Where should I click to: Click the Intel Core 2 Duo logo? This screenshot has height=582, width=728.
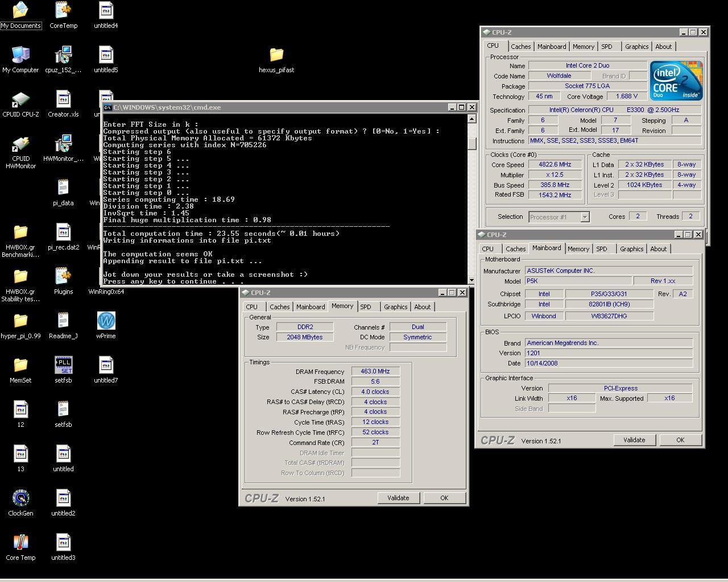point(676,81)
